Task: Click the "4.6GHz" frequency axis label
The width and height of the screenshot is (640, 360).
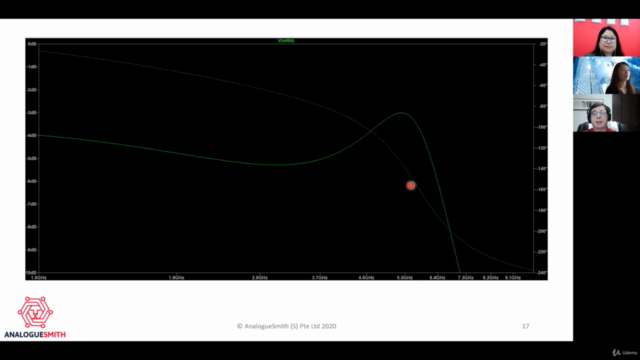Action: [x=366, y=278]
